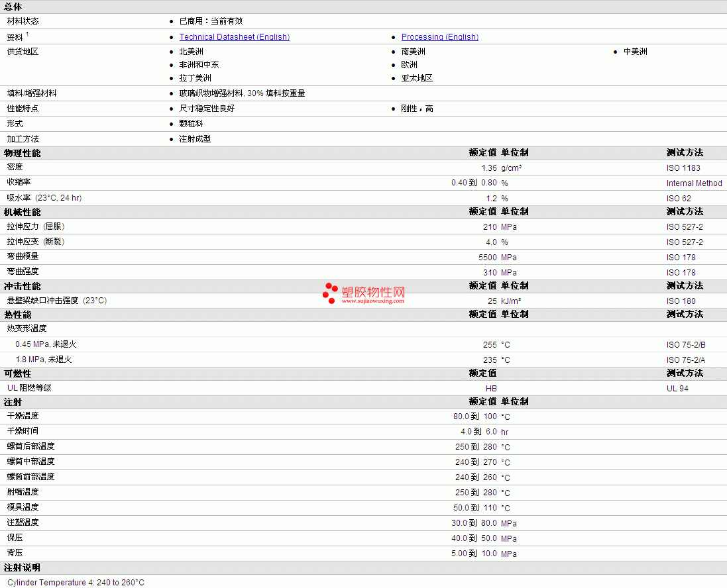Click the 南美洲 region entry

point(413,52)
